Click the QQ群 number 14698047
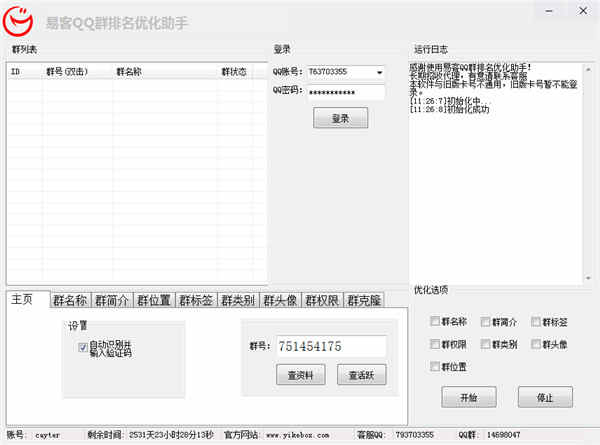This screenshot has height=445, width=600. (x=503, y=435)
